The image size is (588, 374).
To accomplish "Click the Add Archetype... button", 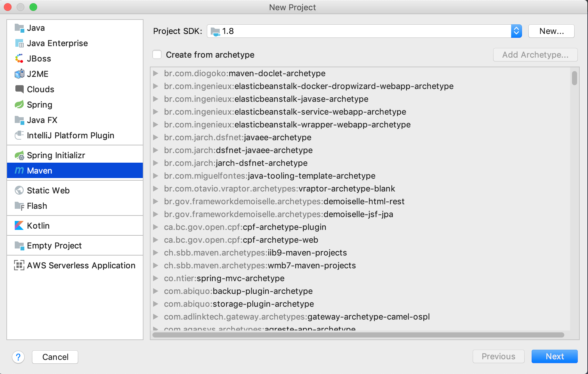I will click(535, 55).
